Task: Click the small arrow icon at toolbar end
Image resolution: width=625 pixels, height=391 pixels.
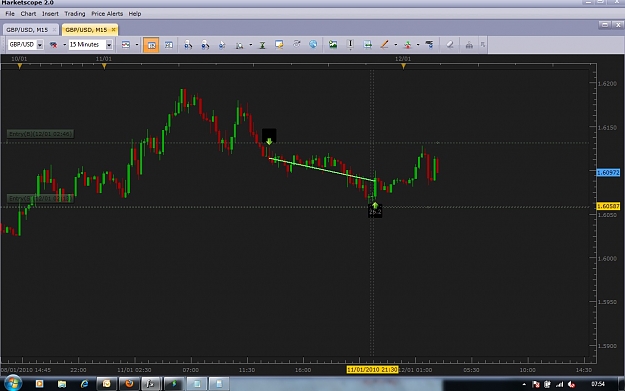Action: tap(483, 45)
